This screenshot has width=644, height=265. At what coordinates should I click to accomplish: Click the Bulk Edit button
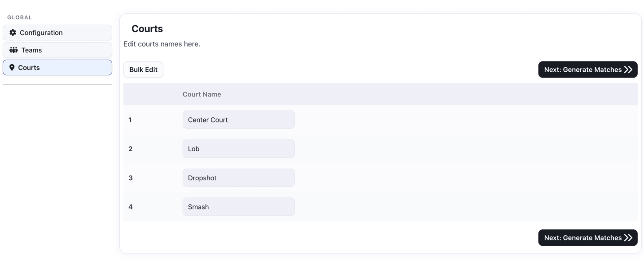[x=143, y=69]
